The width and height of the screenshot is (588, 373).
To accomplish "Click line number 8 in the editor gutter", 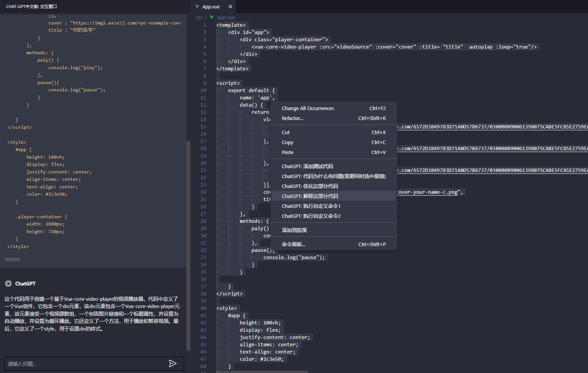I will (x=205, y=76).
